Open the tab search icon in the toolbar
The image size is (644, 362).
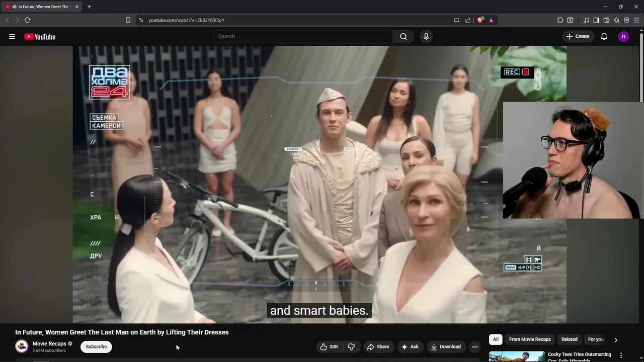point(570,20)
